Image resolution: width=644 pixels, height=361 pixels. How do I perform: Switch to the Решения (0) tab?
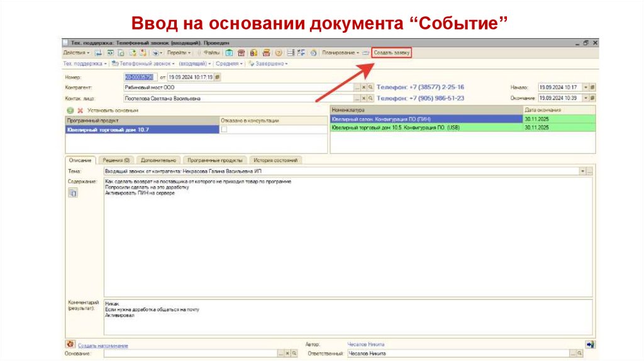(116, 160)
